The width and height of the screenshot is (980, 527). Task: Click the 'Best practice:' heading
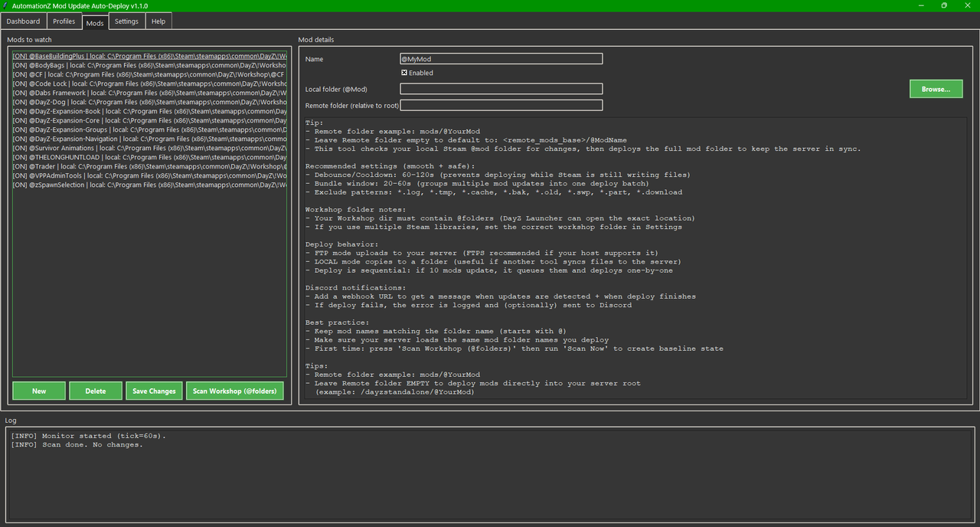pos(336,322)
